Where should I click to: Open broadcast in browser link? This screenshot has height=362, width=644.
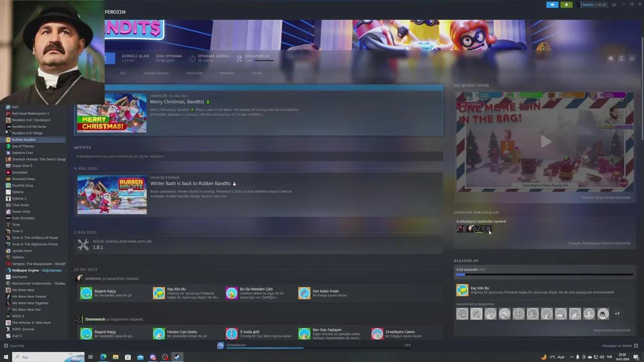pos(606,198)
